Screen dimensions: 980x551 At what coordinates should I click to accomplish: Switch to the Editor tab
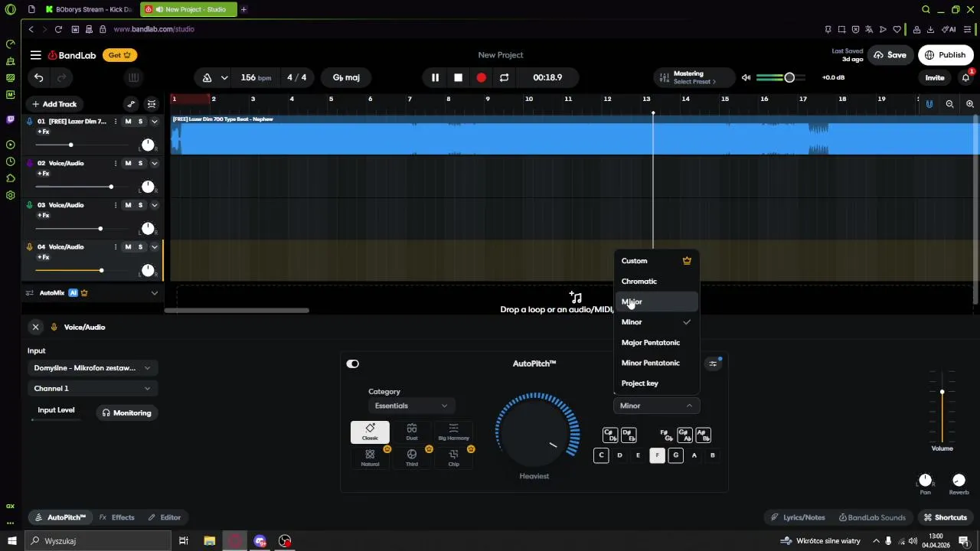tap(165, 517)
